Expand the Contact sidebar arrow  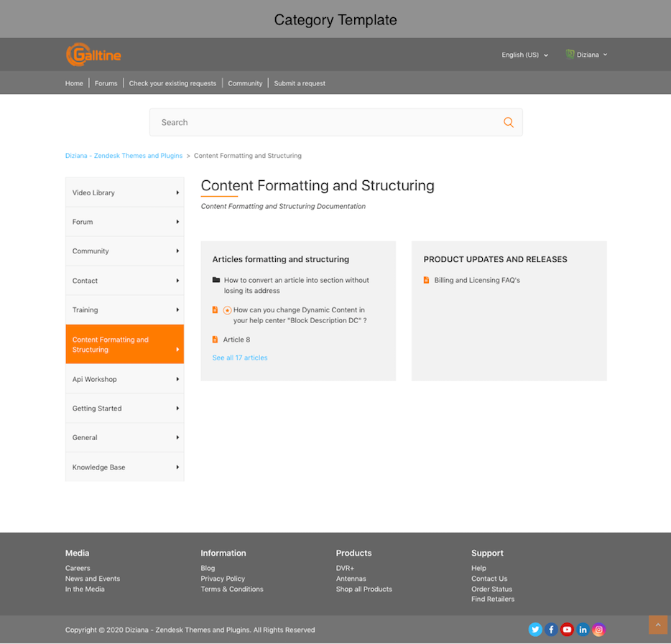coord(177,281)
